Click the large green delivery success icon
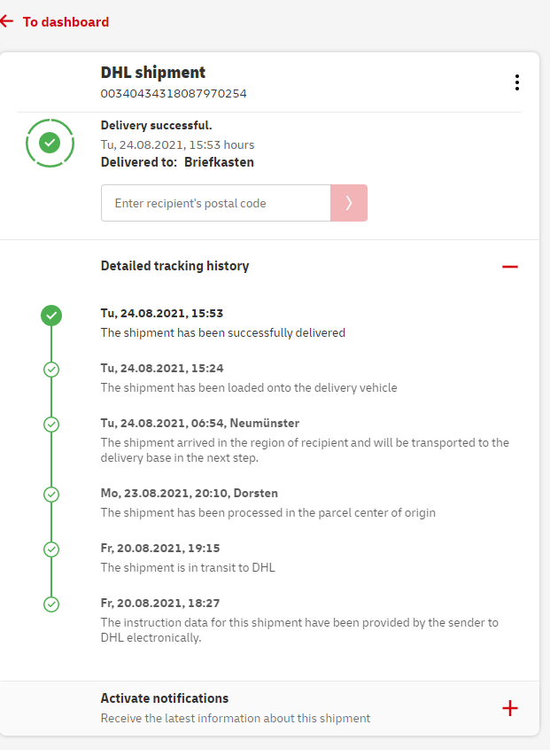 pyautogui.click(x=50, y=142)
